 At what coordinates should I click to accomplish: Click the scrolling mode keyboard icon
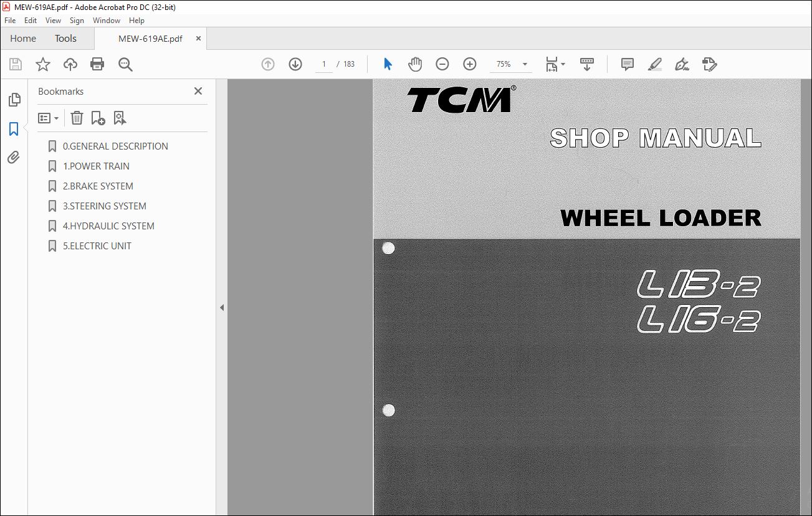pyautogui.click(x=587, y=64)
